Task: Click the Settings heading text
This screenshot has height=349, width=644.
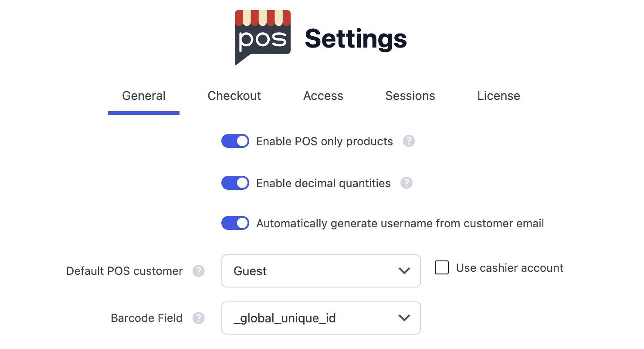Action: pos(356,39)
